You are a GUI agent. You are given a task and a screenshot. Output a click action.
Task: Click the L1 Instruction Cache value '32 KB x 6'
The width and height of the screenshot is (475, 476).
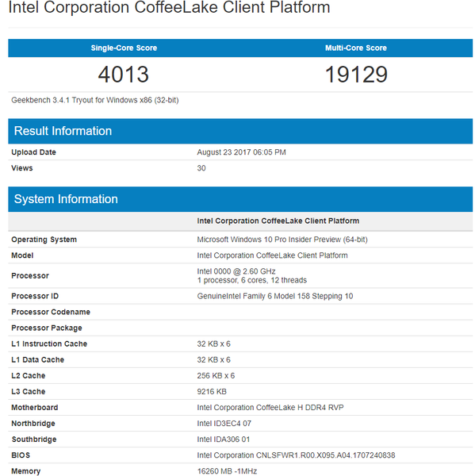[x=213, y=344]
